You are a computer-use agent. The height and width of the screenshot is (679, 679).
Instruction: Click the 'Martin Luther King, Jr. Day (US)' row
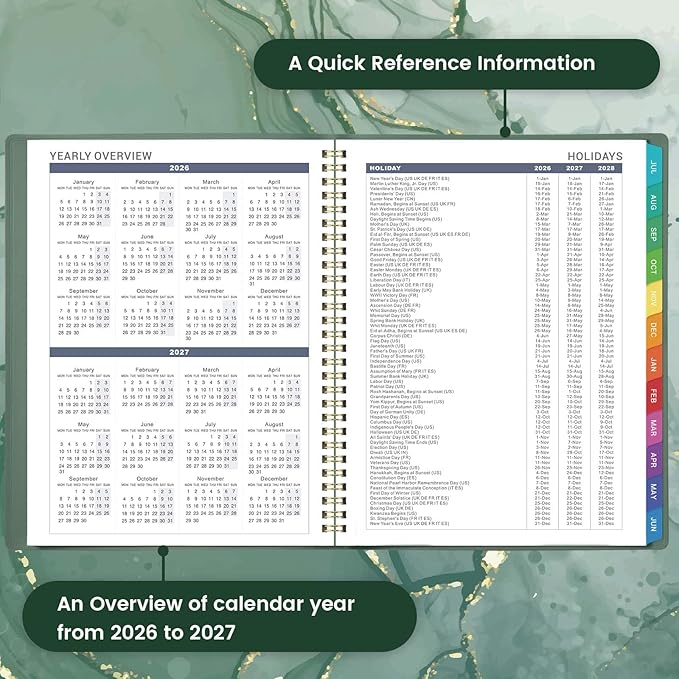(494, 184)
